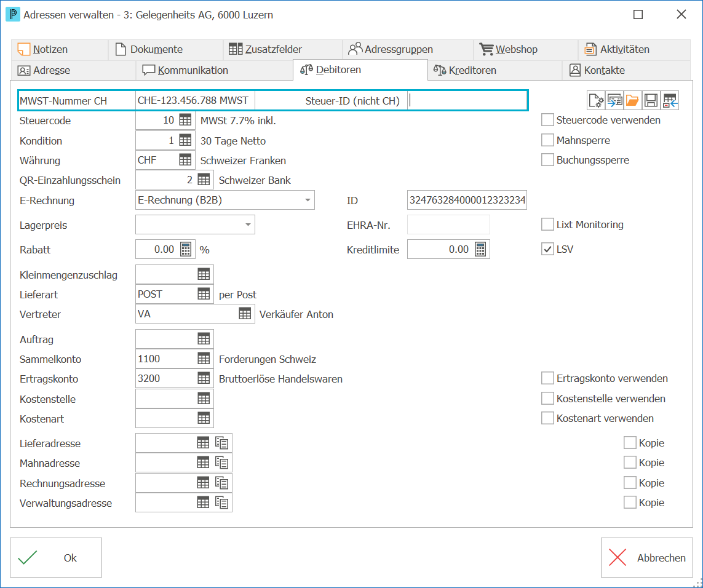
Task: Click the form import icon with blue arrow
Action: [x=614, y=100]
